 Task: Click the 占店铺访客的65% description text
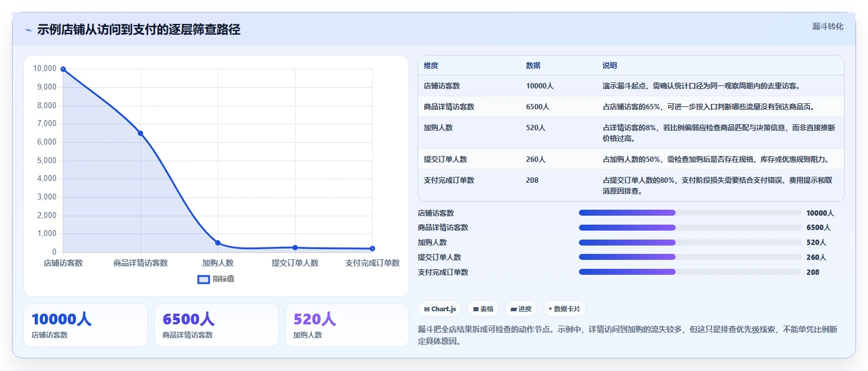708,107
